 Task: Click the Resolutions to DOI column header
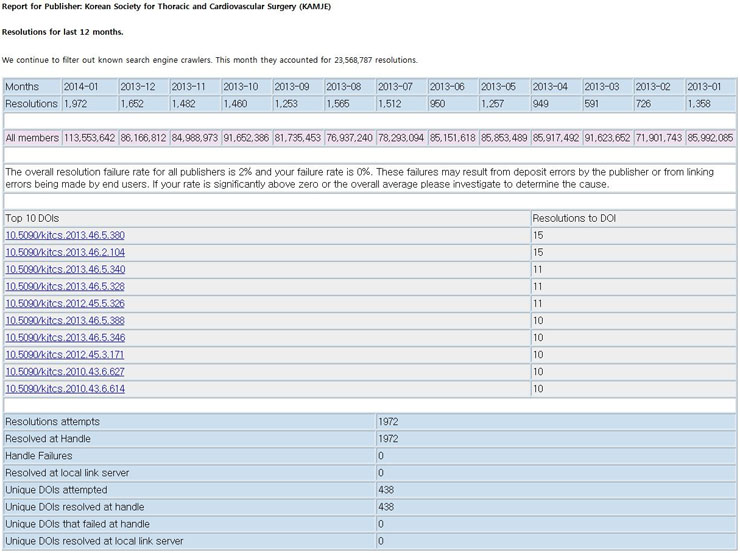(574, 218)
